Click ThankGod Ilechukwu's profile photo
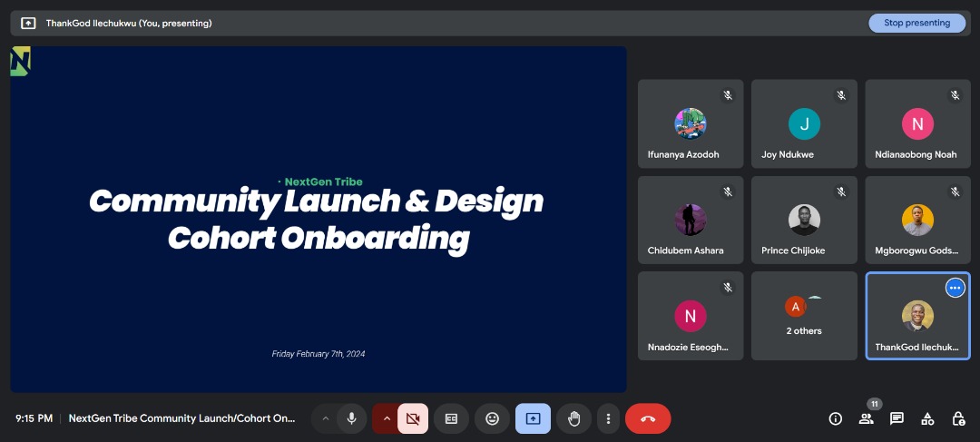This screenshot has height=442, width=980. [917, 316]
